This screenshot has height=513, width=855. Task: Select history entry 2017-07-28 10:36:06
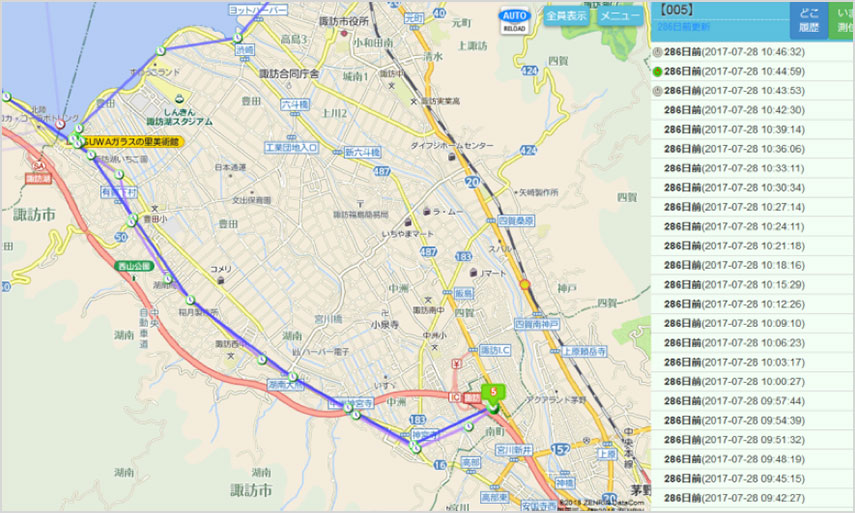[752, 149]
